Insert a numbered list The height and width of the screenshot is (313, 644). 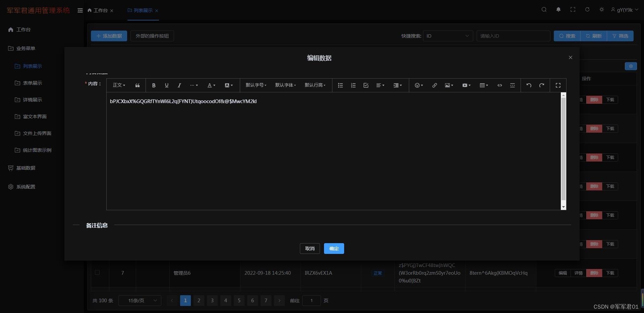click(353, 85)
